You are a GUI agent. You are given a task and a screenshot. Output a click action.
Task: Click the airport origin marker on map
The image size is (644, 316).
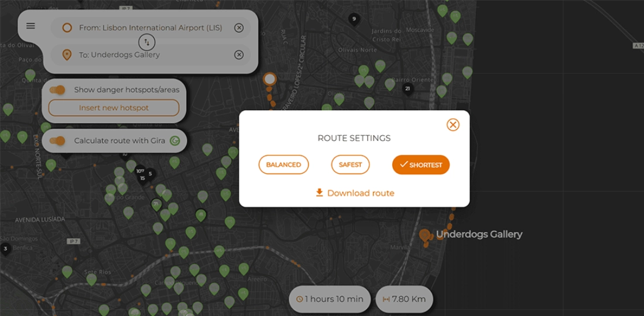click(x=269, y=78)
